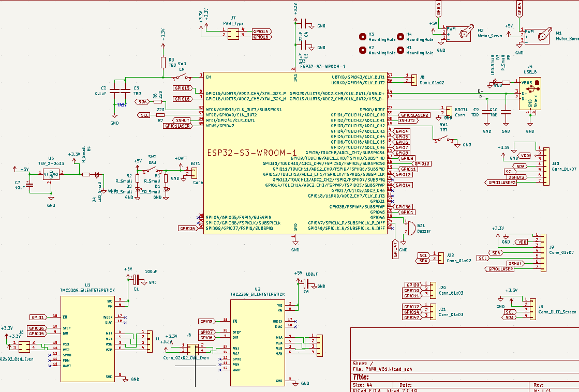Select the large ESP32-S3-WROOM-1 module label
The width and height of the screenshot is (579, 392).
(252, 153)
